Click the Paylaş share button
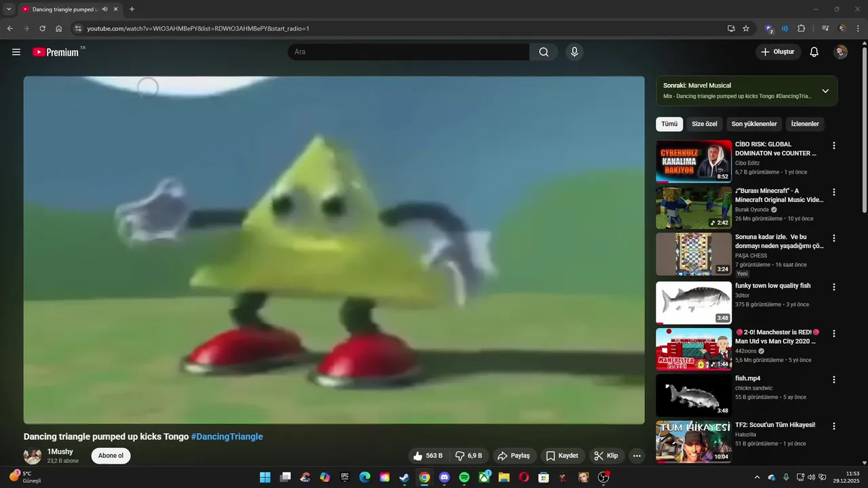The height and width of the screenshot is (488, 868). point(515,456)
